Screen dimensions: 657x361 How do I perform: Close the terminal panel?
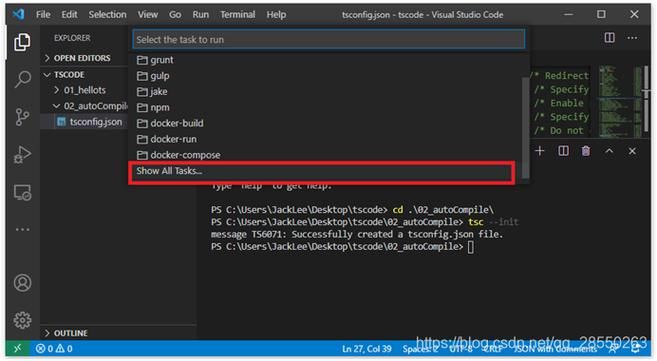(632, 151)
